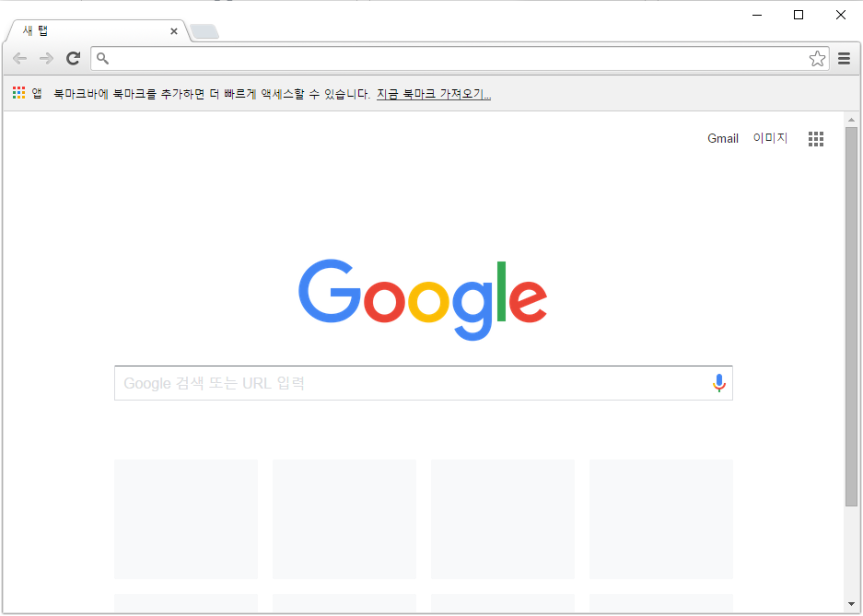Minimize the Chrome window
Screen dimensions: 863x616
(x=757, y=15)
